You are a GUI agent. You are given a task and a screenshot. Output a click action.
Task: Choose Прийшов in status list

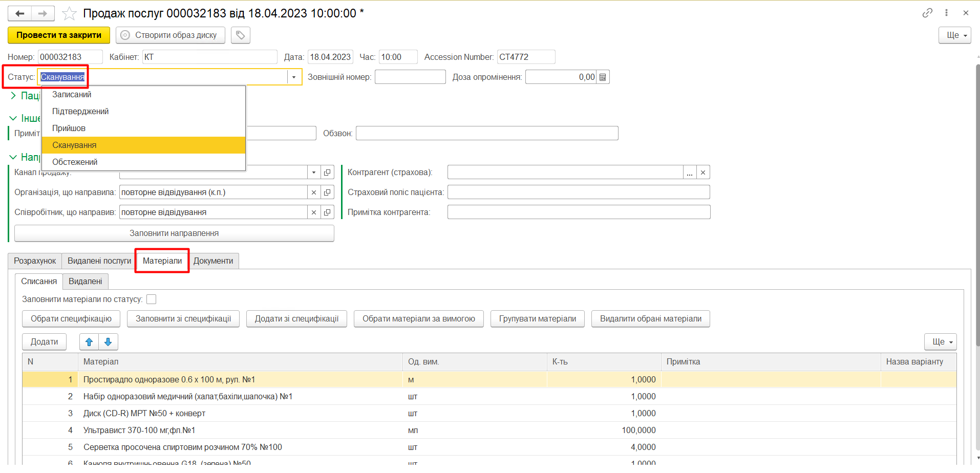coord(69,128)
